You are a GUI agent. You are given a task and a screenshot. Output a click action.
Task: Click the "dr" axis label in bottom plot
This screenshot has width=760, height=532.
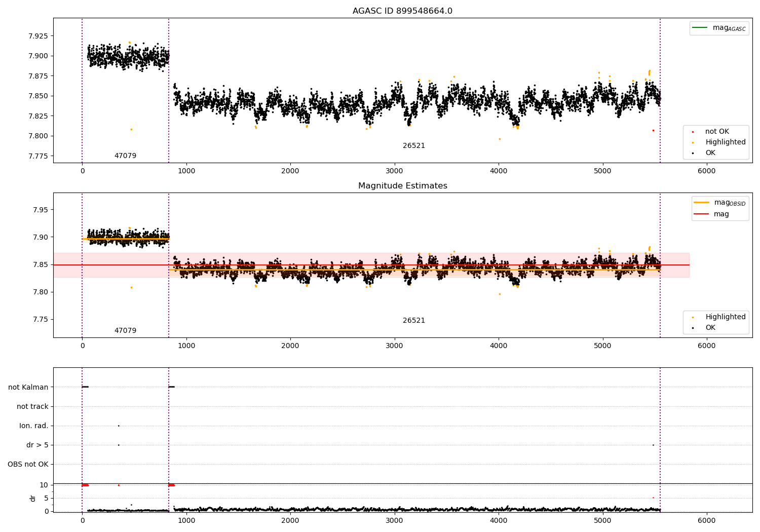pos(33,498)
